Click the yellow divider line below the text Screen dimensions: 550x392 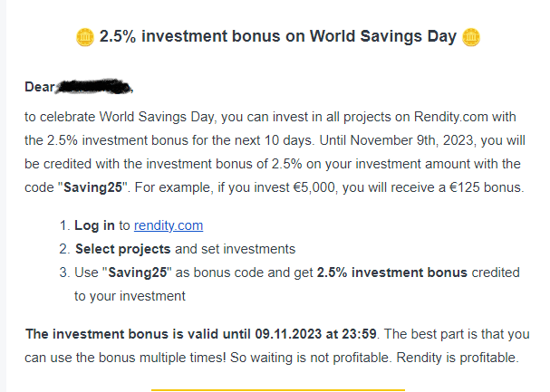(x=276, y=390)
